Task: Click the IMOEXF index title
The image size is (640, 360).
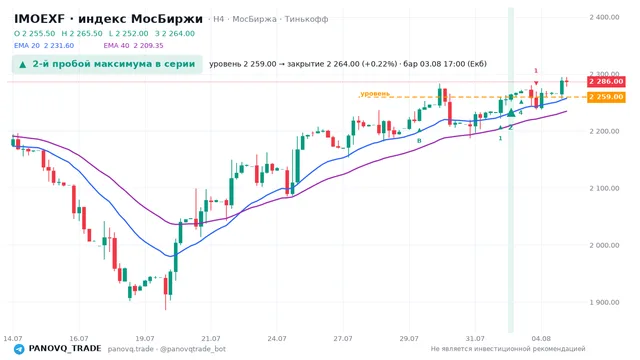Action: point(108,19)
